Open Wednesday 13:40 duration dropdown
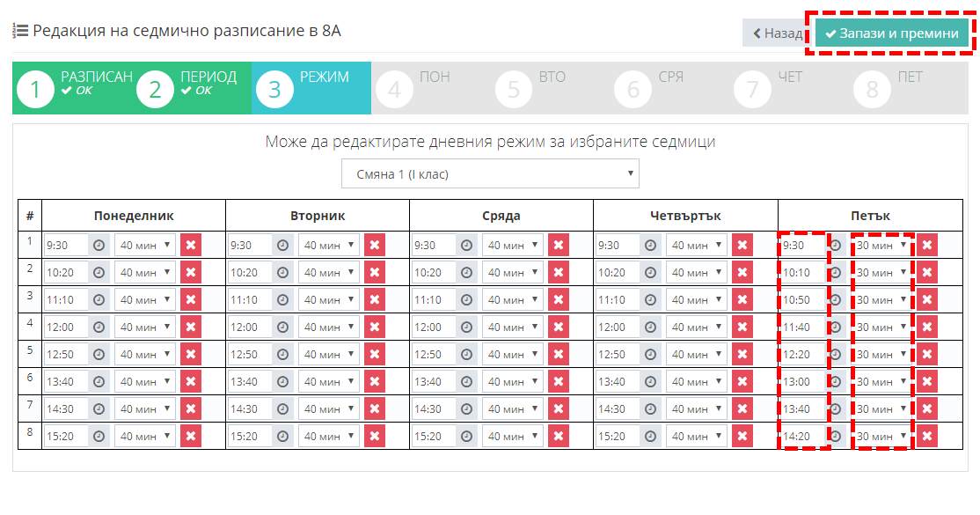This screenshot has height=515, width=980. [514, 382]
